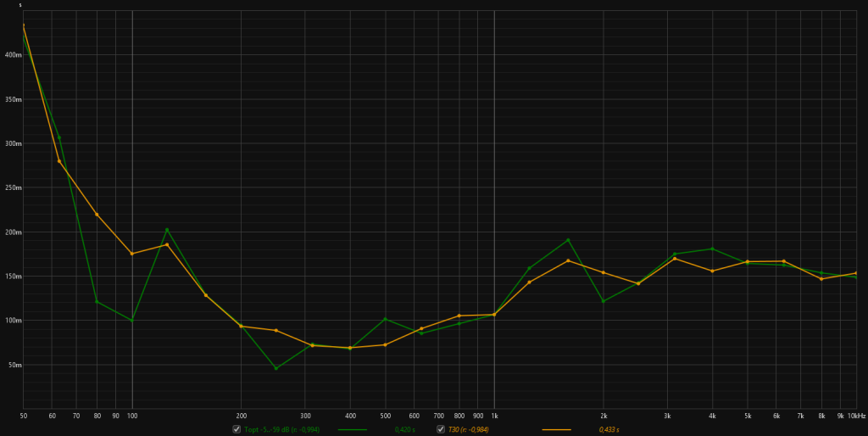Click orange T30 data point at 80 Hz
Viewport: 868px width, 436px height.
click(x=97, y=214)
